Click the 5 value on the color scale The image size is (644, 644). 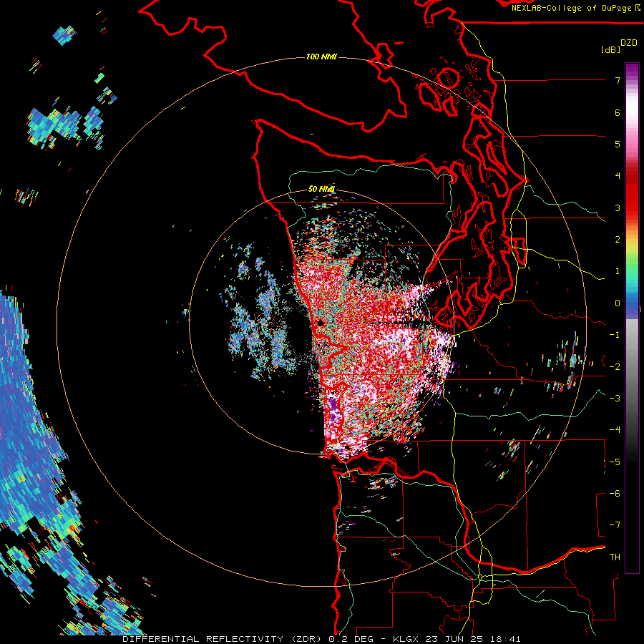pos(618,144)
